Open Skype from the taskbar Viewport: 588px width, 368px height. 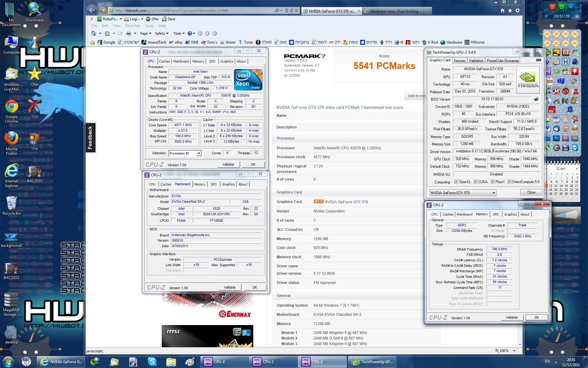pyautogui.click(x=152, y=362)
